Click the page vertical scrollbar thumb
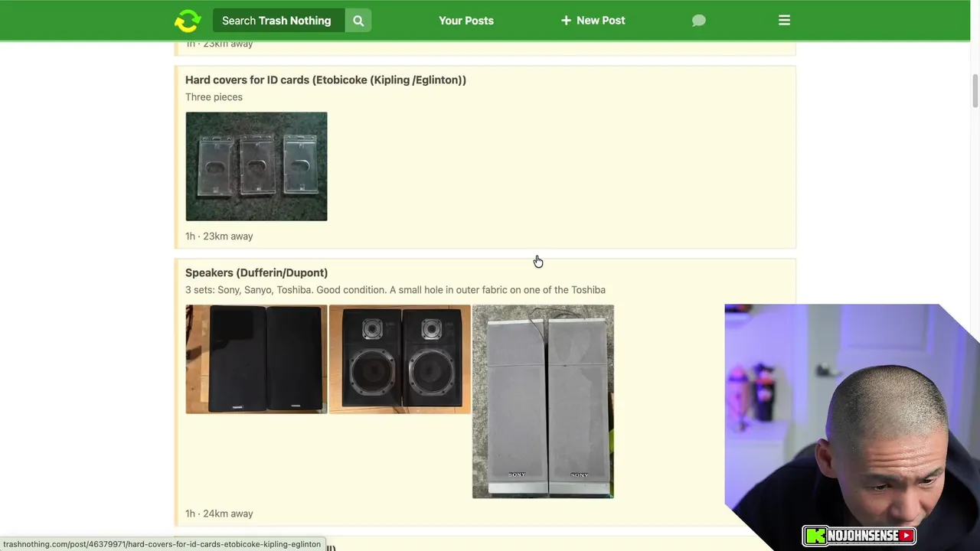 [975, 92]
